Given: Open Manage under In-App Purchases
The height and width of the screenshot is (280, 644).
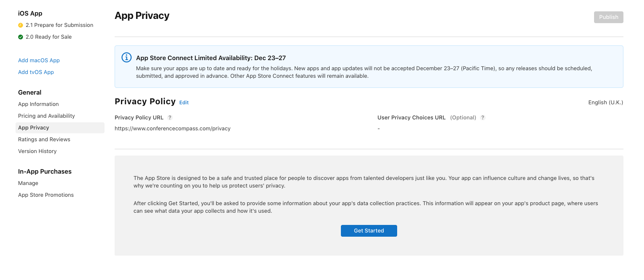Looking at the screenshot, I should pos(28,183).
